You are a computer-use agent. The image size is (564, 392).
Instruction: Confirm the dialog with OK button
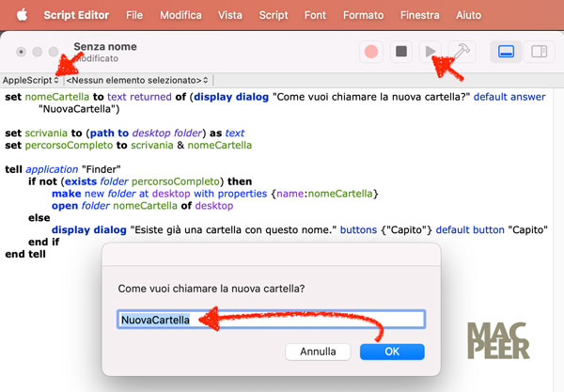[x=392, y=352]
